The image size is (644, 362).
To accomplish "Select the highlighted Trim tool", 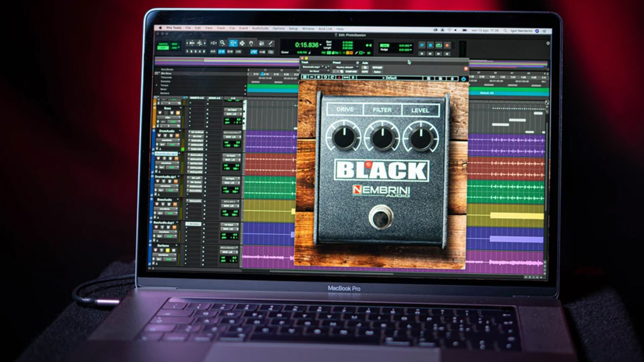I will coord(233,43).
